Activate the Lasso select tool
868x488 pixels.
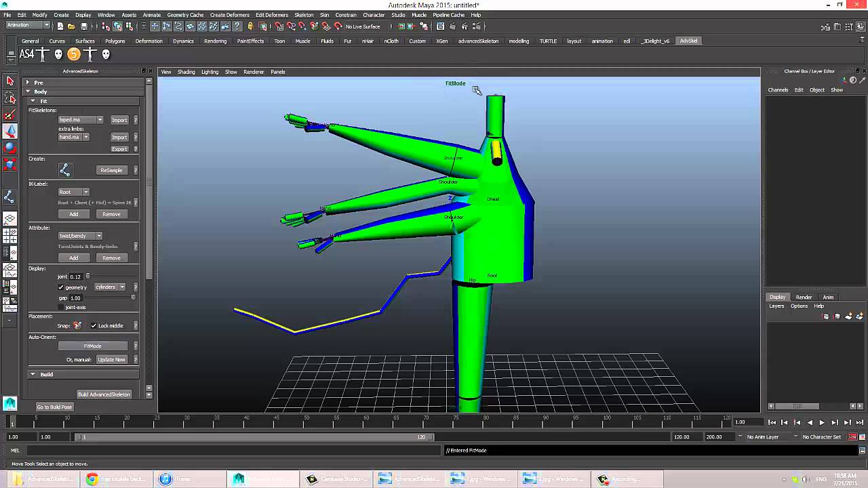tap(9, 98)
